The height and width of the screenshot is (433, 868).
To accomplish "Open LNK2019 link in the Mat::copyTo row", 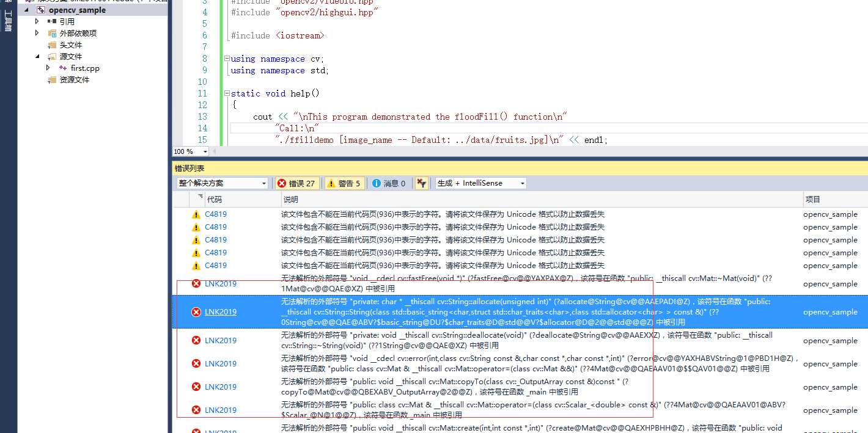I will coord(221,387).
